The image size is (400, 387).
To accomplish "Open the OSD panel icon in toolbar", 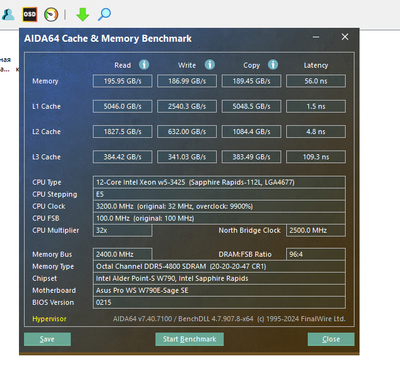I will [30, 14].
